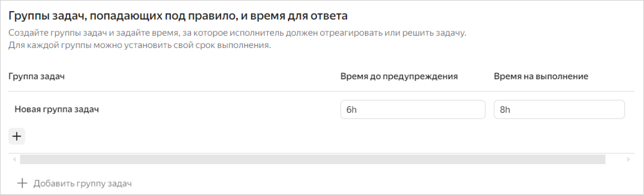Select the Новая группа задач row name

pos(57,109)
